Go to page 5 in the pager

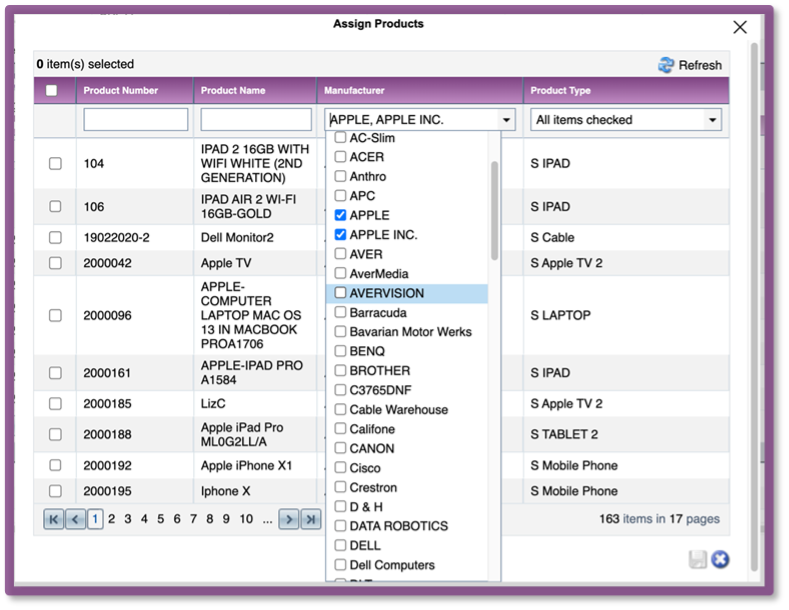click(161, 519)
